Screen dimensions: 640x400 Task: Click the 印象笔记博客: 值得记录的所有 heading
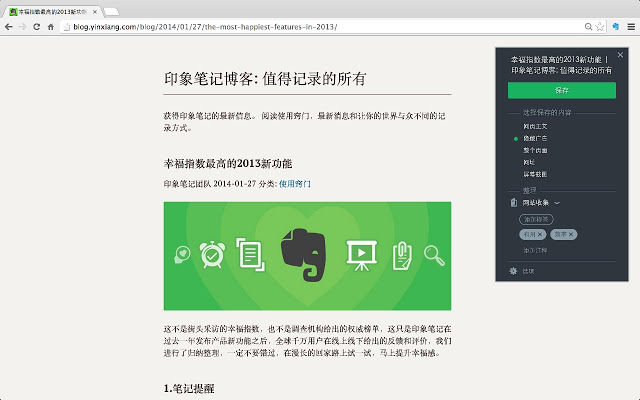click(265, 79)
